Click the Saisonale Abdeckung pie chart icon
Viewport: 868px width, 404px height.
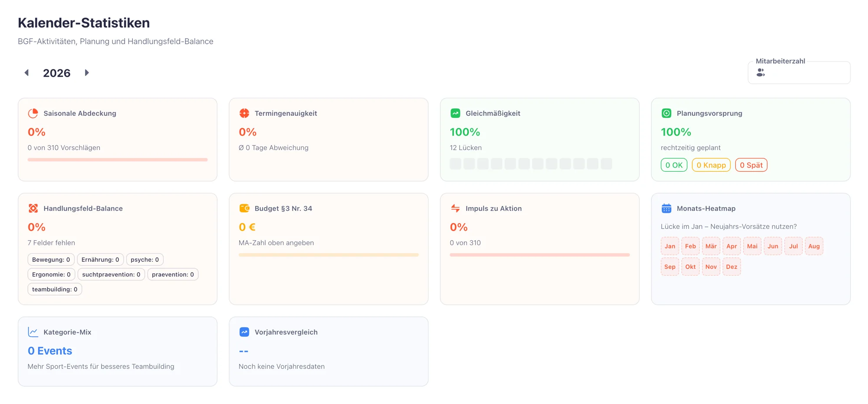33,113
